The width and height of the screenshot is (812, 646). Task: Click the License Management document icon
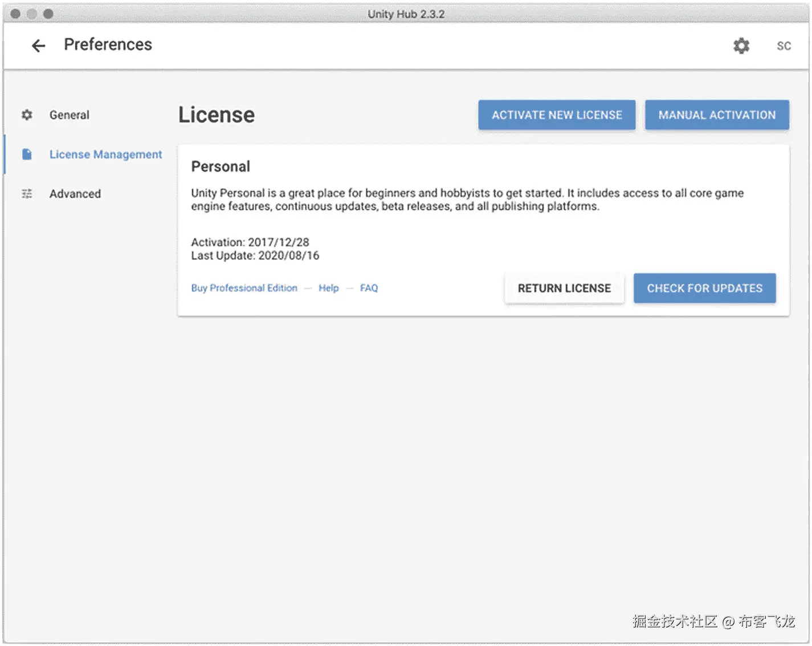(27, 155)
